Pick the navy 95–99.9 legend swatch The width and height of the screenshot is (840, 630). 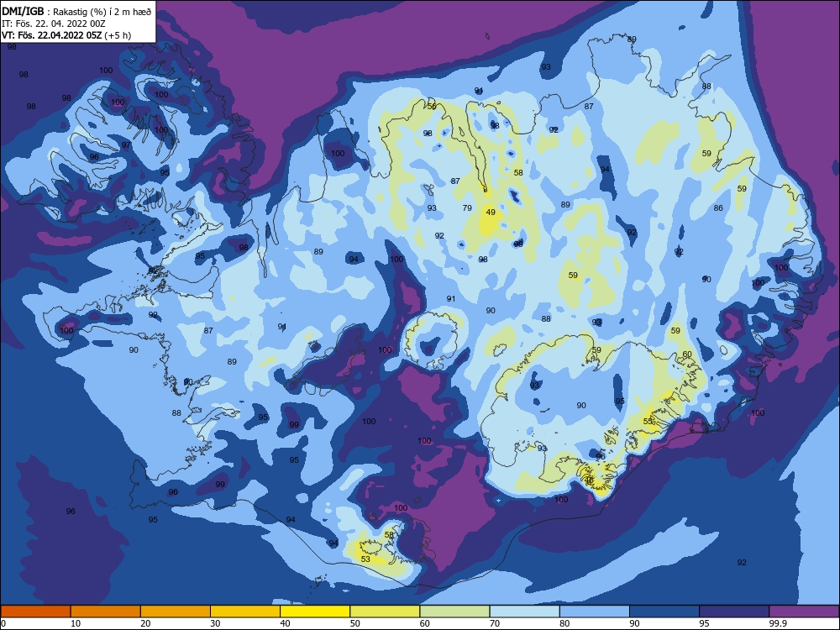click(734, 612)
